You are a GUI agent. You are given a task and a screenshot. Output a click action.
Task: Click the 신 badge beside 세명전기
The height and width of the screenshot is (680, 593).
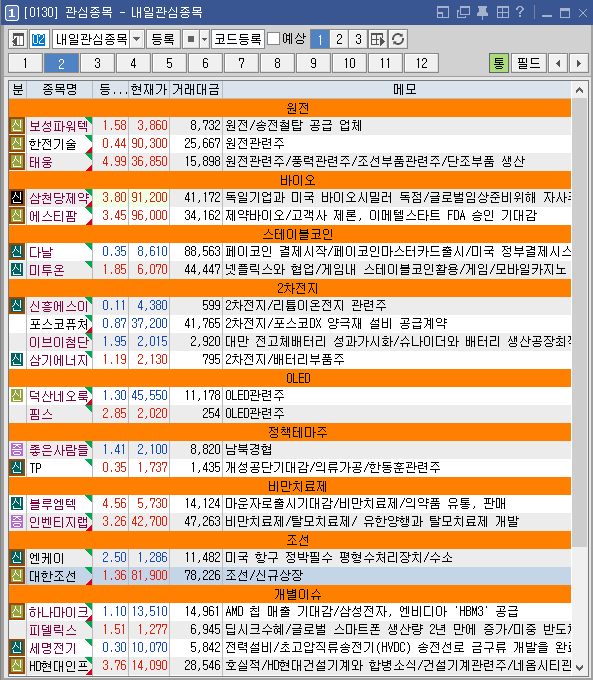17,647
